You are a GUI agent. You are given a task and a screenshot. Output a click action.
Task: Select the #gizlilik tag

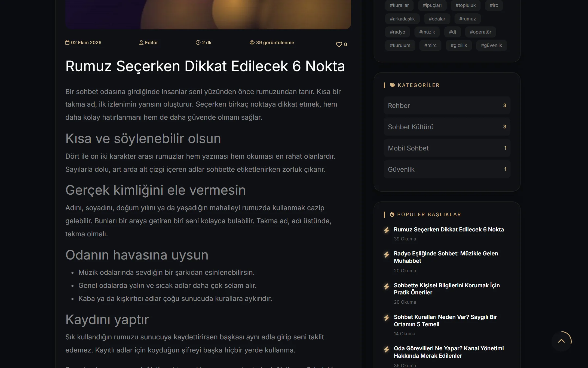coord(459,45)
